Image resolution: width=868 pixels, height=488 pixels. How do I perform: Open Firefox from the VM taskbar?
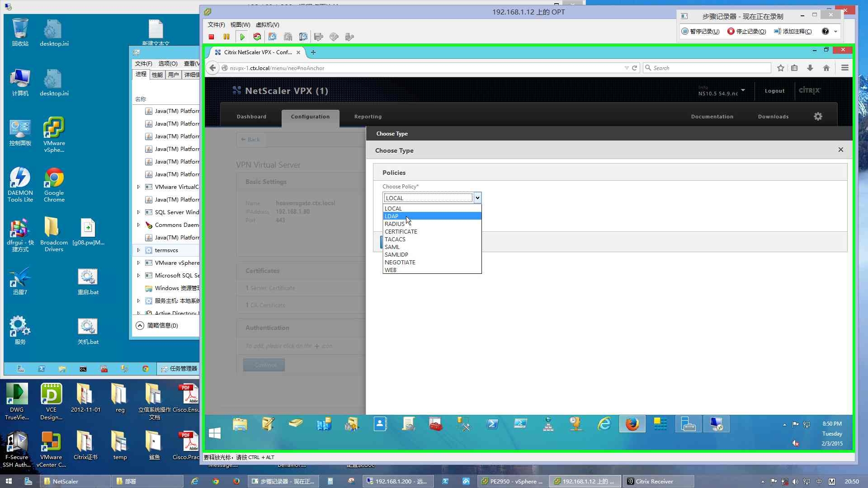(x=632, y=424)
